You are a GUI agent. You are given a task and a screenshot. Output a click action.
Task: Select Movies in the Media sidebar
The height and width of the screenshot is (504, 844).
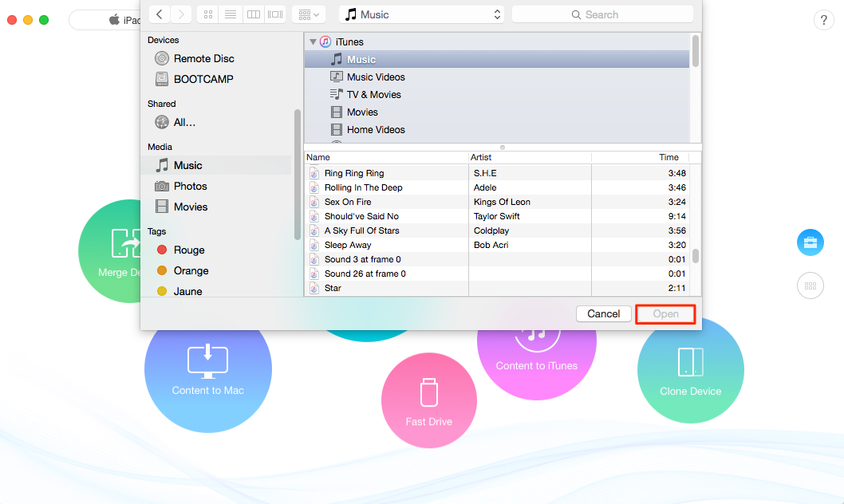click(x=181, y=207)
